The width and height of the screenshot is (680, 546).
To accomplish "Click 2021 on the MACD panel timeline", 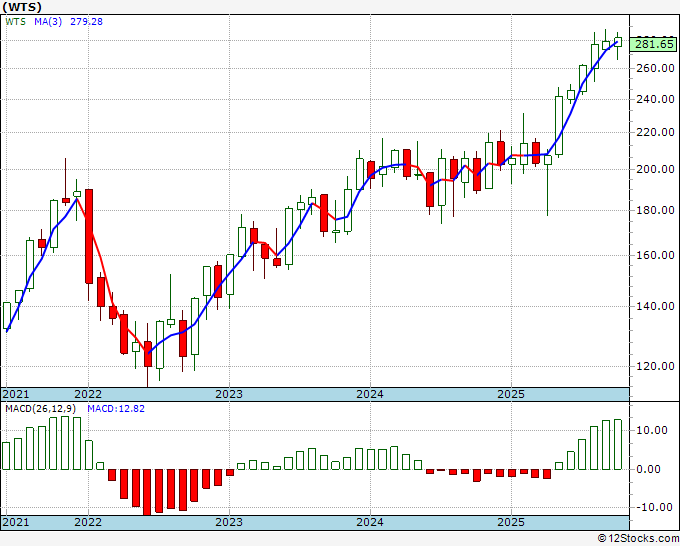I will tap(16, 522).
